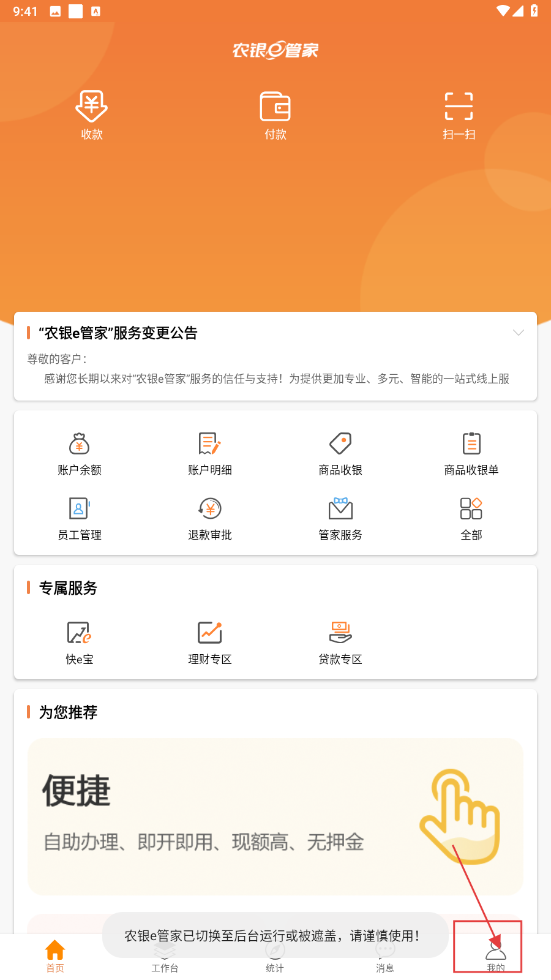Launch the 扫一扫 scan icon
Image resolution: width=551 pixels, height=980 pixels.
459,106
